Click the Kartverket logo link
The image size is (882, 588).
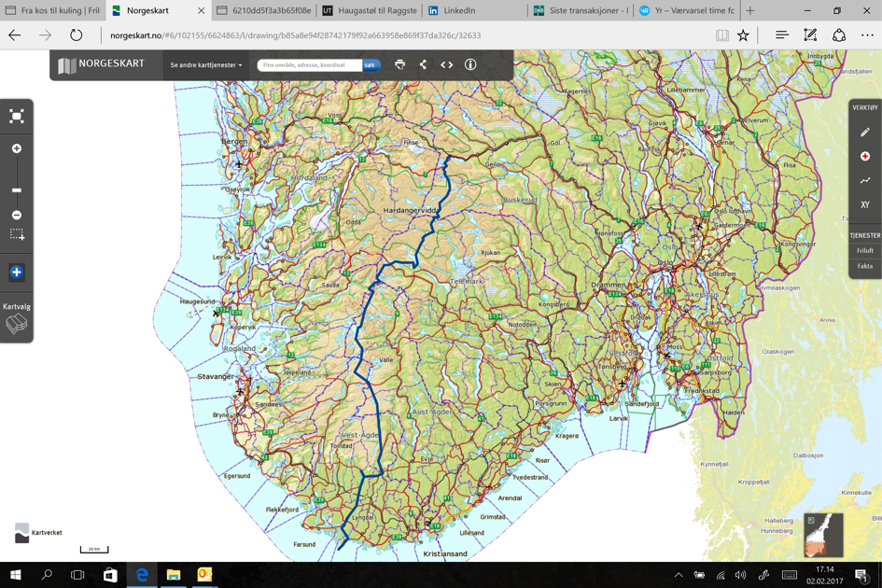(x=38, y=533)
